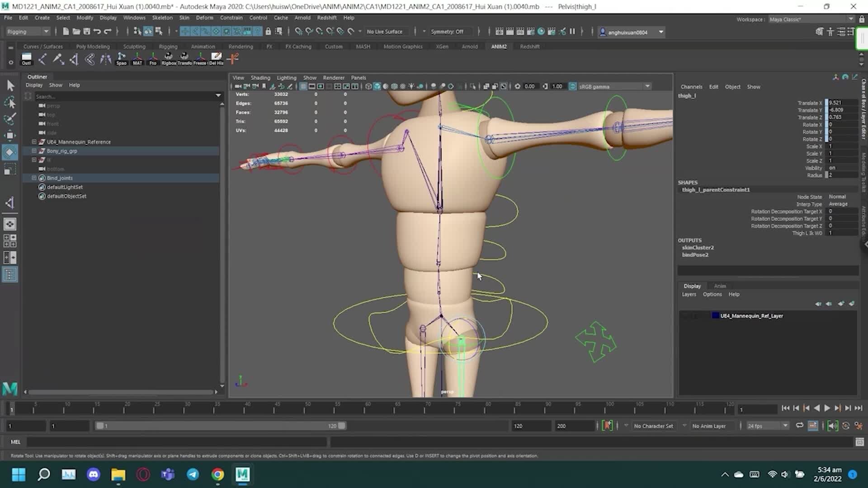The height and width of the screenshot is (488, 868).
Task: Open the Rigging menu set dropdown
Action: [27, 31]
